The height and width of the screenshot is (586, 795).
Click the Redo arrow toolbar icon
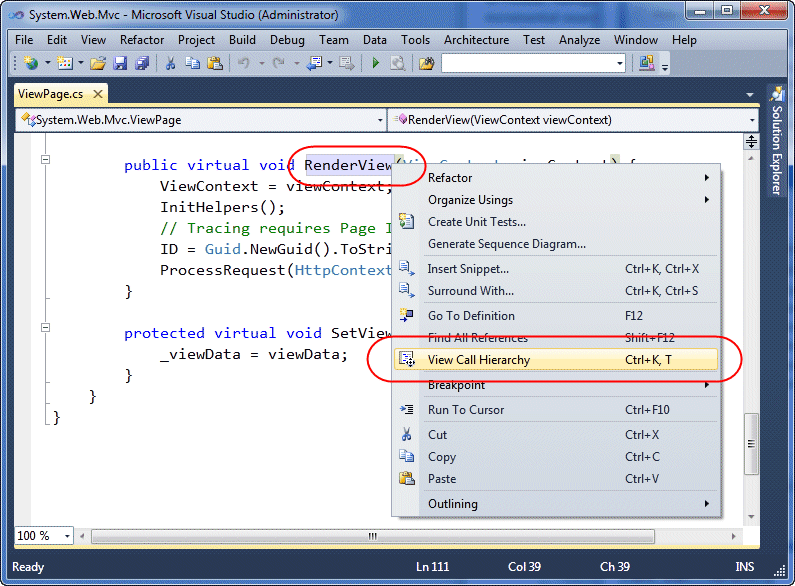279,63
